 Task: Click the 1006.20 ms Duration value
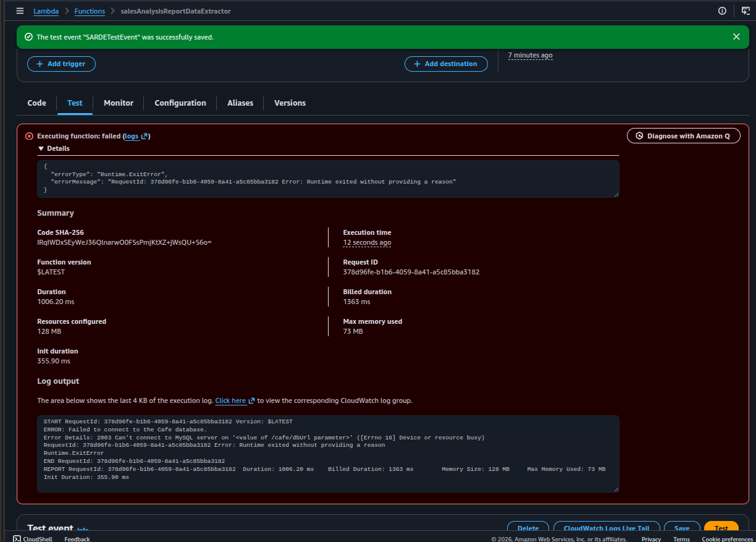click(x=56, y=302)
